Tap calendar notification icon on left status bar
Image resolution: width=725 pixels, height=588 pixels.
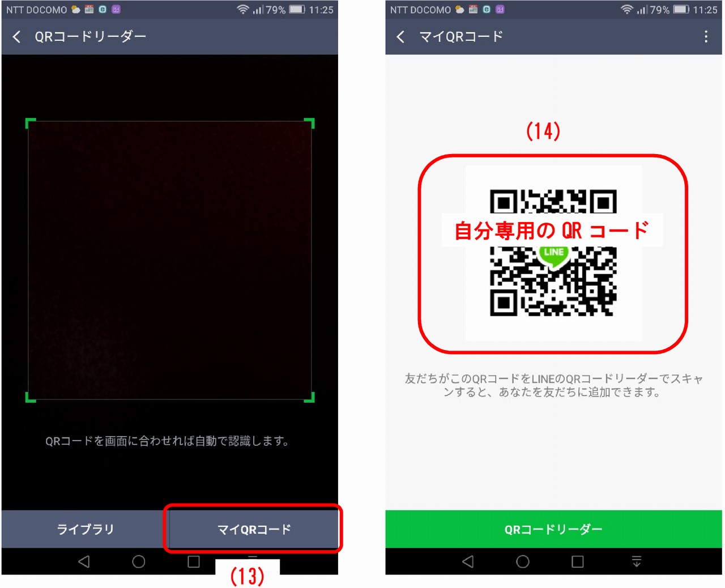[89, 10]
